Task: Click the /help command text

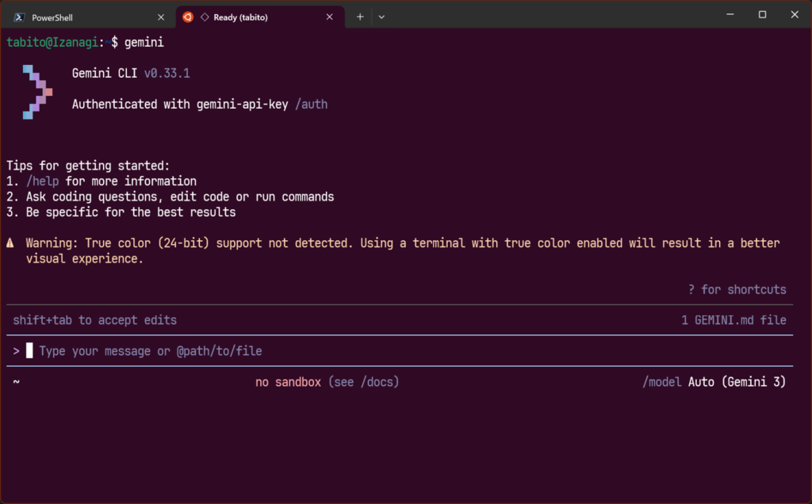Action: (x=43, y=181)
